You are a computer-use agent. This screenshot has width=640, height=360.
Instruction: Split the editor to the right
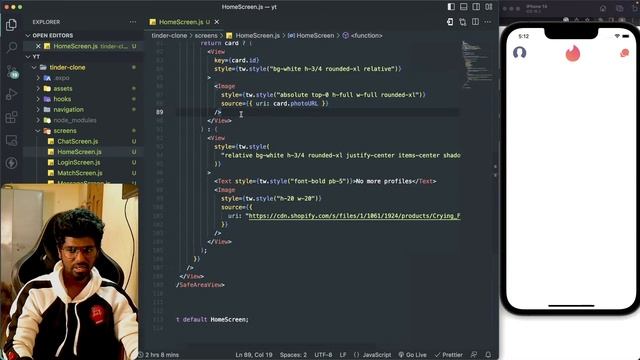476,22
